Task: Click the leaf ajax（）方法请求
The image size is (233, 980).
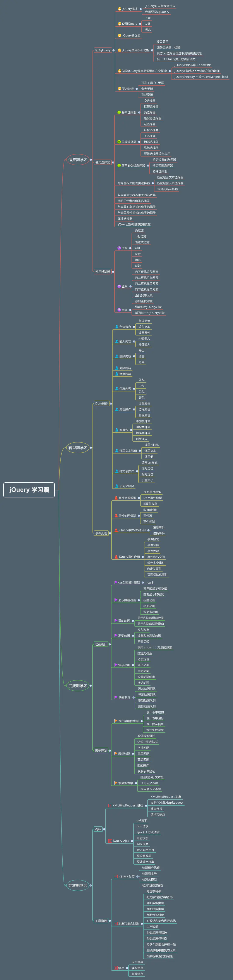Action: point(148,832)
